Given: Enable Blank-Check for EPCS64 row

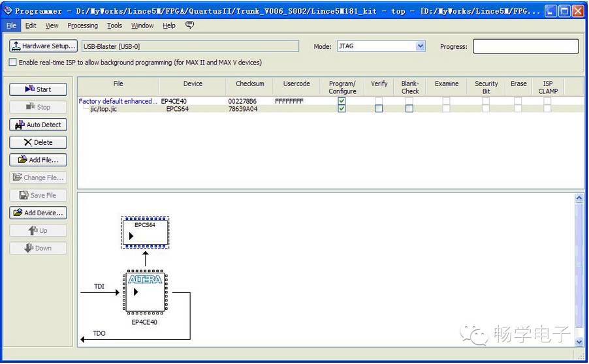Looking at the screenshot, I should coord(409,108).
